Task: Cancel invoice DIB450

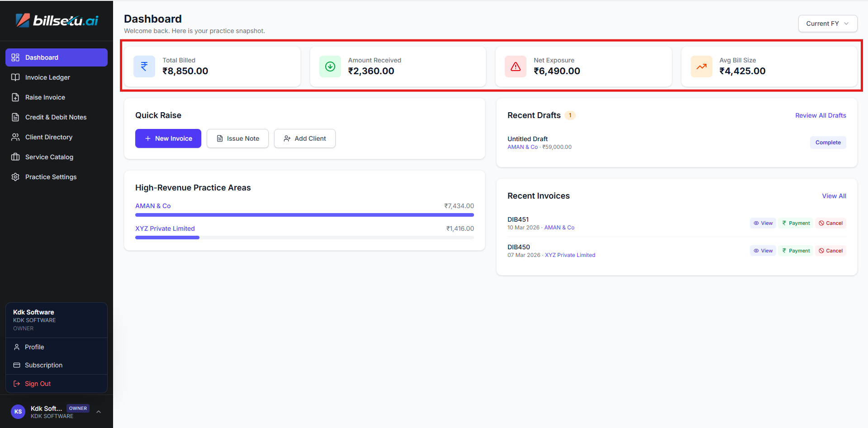Action: coord(830,251)
